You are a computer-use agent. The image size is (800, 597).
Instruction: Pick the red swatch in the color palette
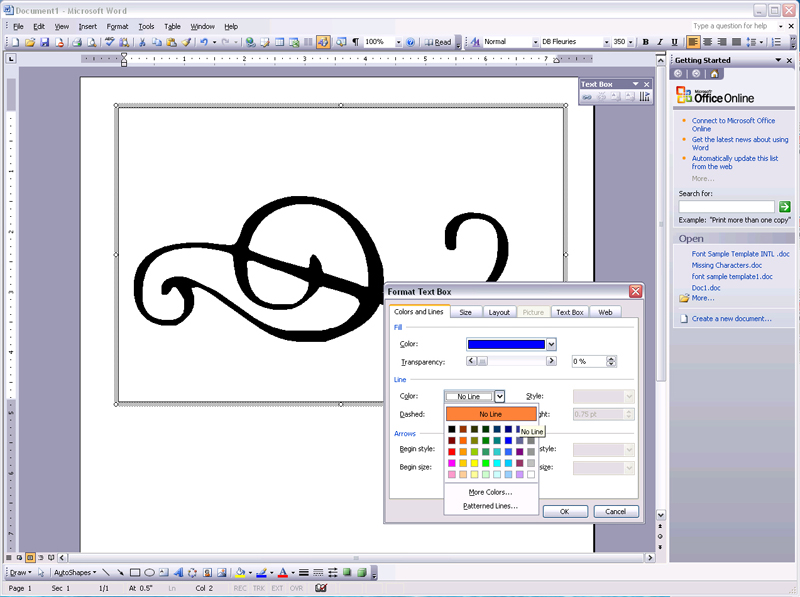(453, 451)
